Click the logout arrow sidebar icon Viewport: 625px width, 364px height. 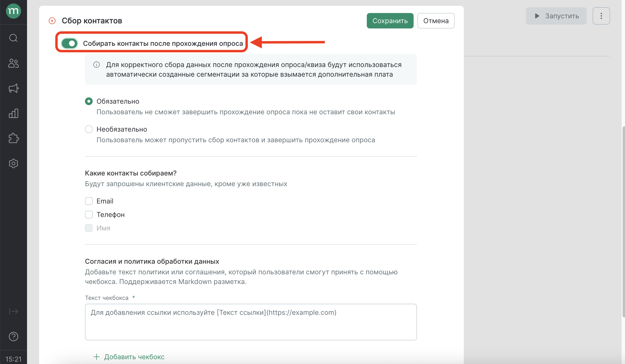(x=14, y=311)
